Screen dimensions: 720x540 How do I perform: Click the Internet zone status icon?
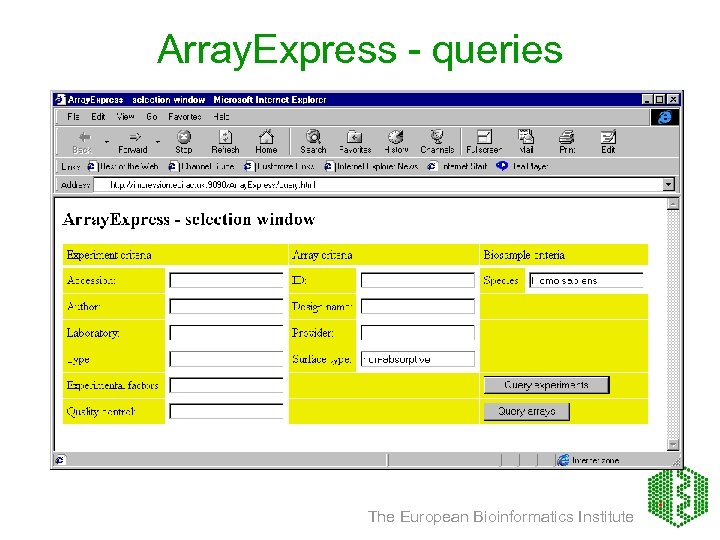click(x=563, y=460)
